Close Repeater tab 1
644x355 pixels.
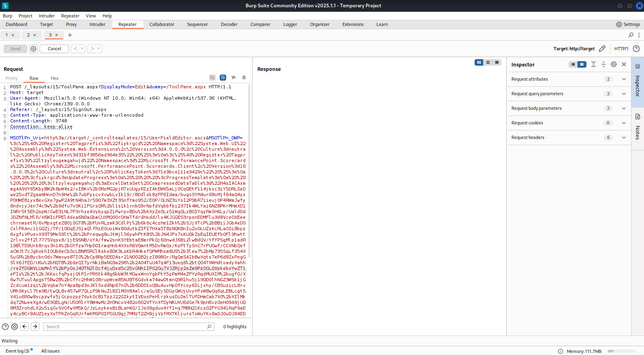[13, 35]
